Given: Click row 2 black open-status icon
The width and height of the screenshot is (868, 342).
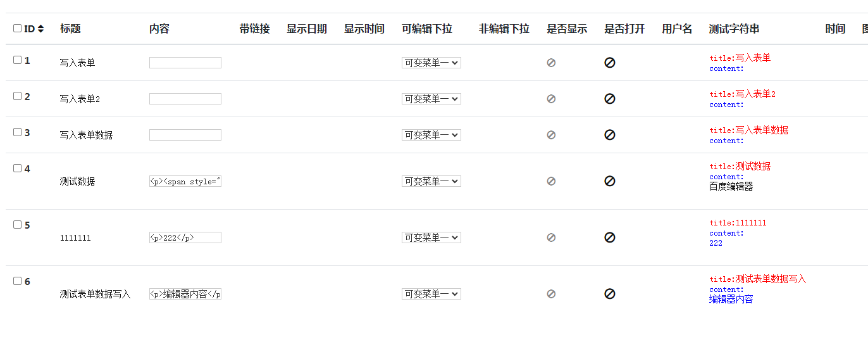Looking at the screenshot, I should coord(610,99).
